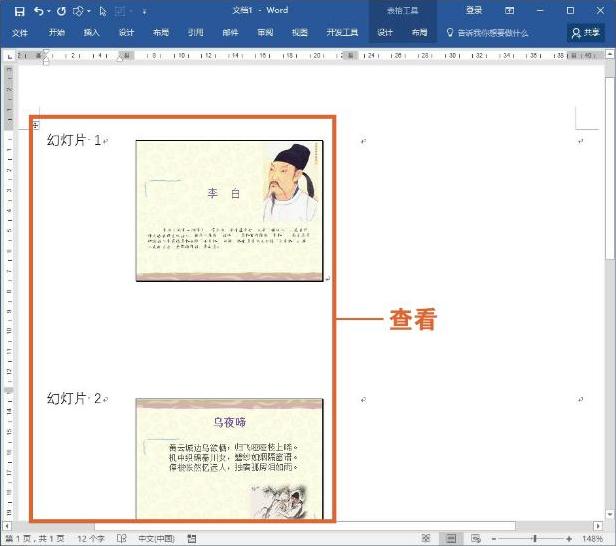Select the 乌夜啼 slide thumbnail

coord(229,459)
